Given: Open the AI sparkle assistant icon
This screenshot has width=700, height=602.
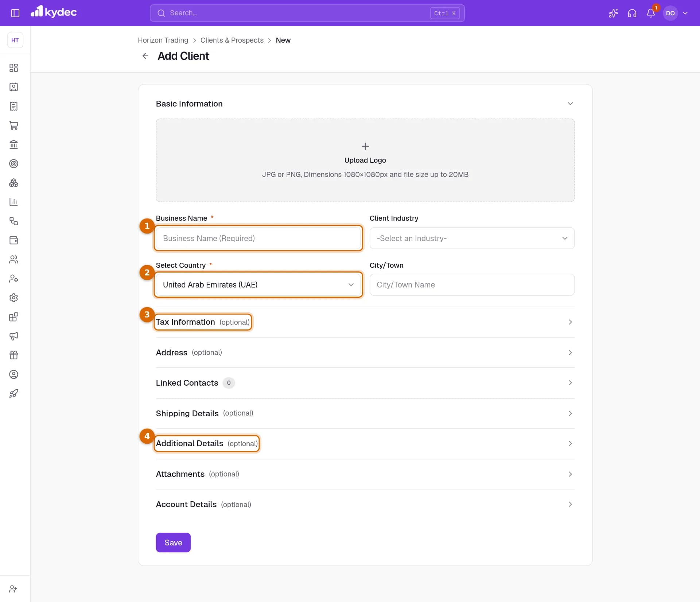Looking at the screenshot, I should tap(613, 13).
